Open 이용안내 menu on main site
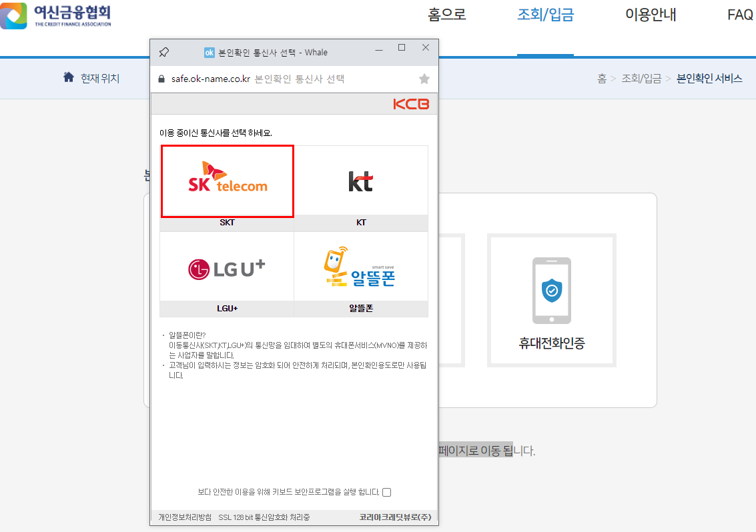The width and height of the screenshot is (756, 532). tap(651, 15)
